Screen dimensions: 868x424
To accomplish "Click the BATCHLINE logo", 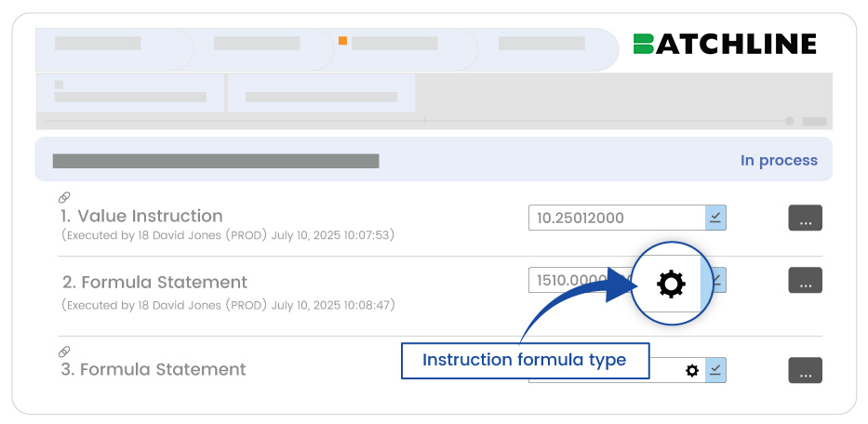I will tap(724, 44).
